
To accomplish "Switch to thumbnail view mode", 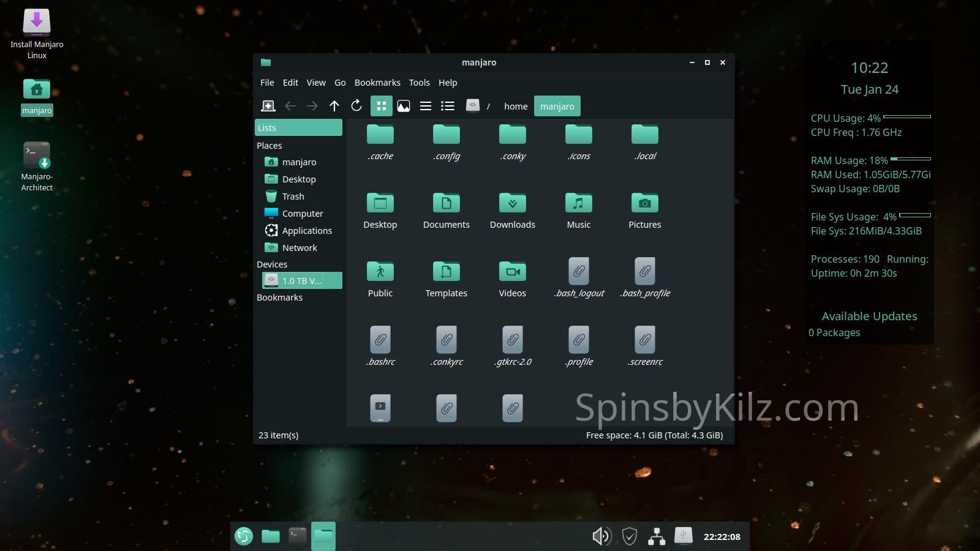I will tap(404, 106).
